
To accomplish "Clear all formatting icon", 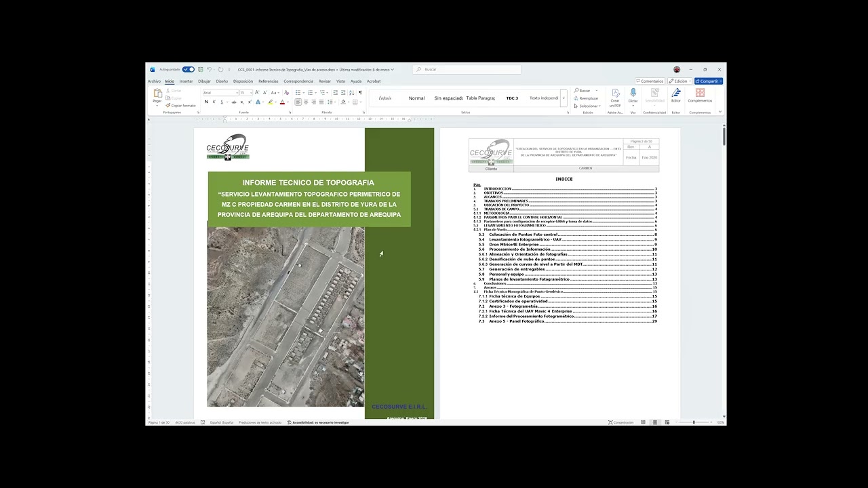I will point(286,92).
